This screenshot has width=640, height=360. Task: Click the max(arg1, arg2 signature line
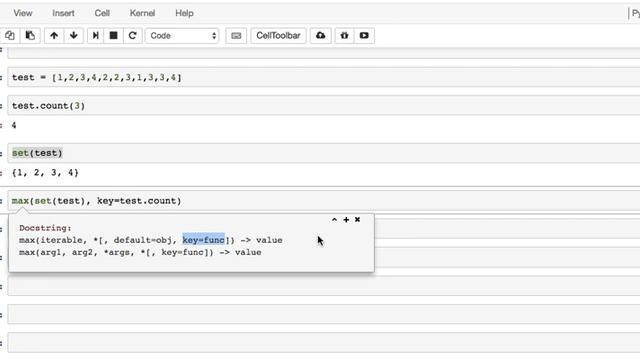[x=140, y=252]
